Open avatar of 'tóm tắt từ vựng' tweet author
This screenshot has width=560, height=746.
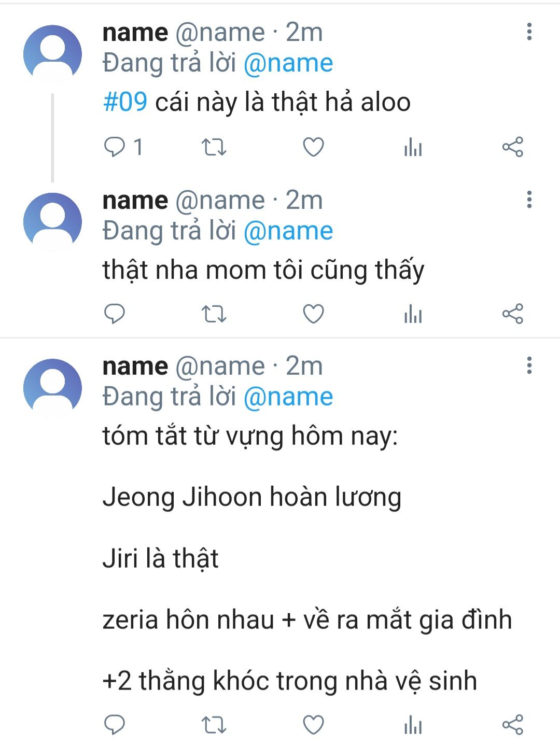pyautogui.click(x=52, y=387)
